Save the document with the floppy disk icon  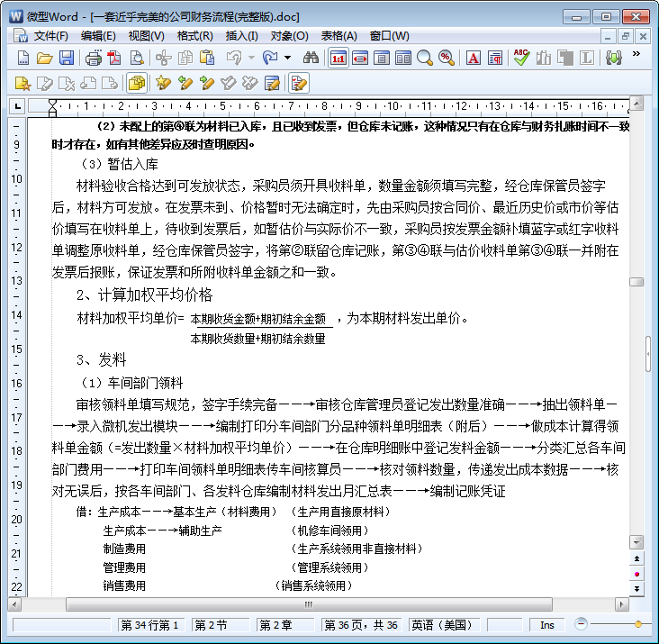pos(67,58)
